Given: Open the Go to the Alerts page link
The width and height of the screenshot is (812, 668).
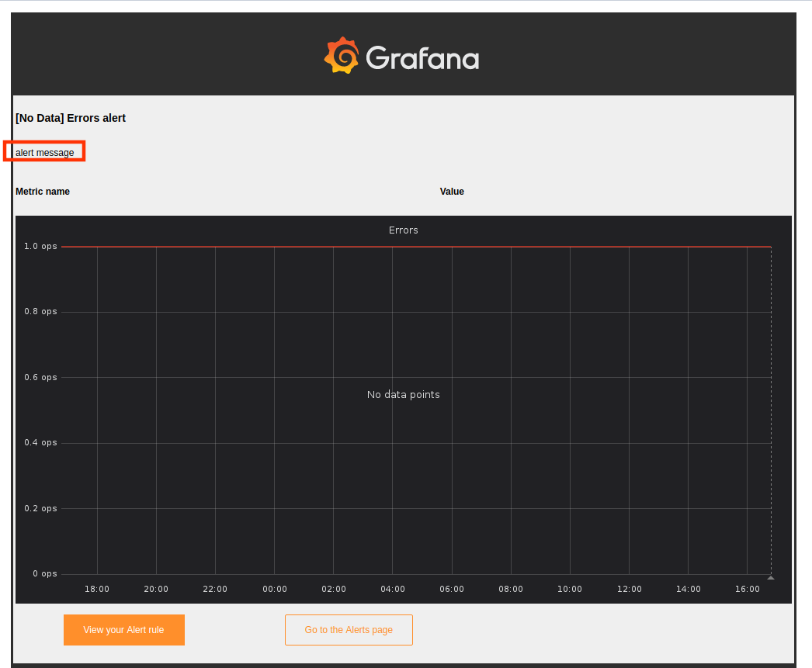Looking at the screenshot, I should 349,630.
